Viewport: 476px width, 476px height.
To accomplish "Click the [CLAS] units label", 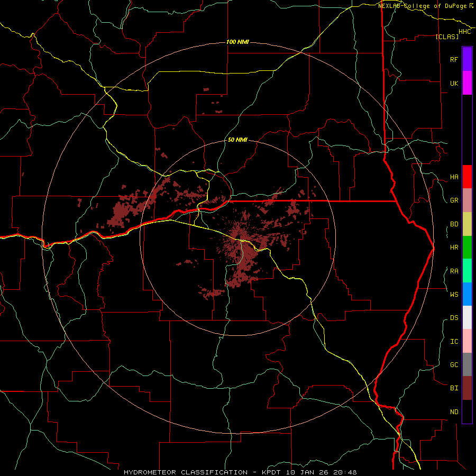I will point(447,36).
